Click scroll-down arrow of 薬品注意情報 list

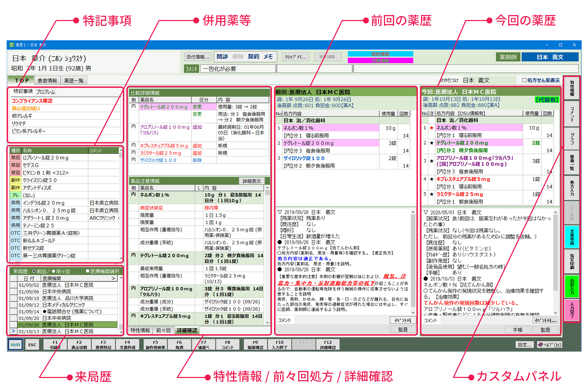click(267, 322)
